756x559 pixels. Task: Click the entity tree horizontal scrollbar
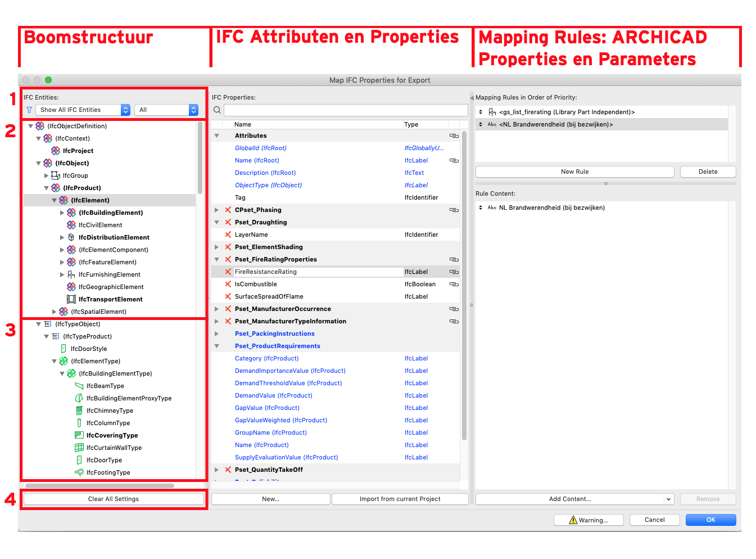99,486
